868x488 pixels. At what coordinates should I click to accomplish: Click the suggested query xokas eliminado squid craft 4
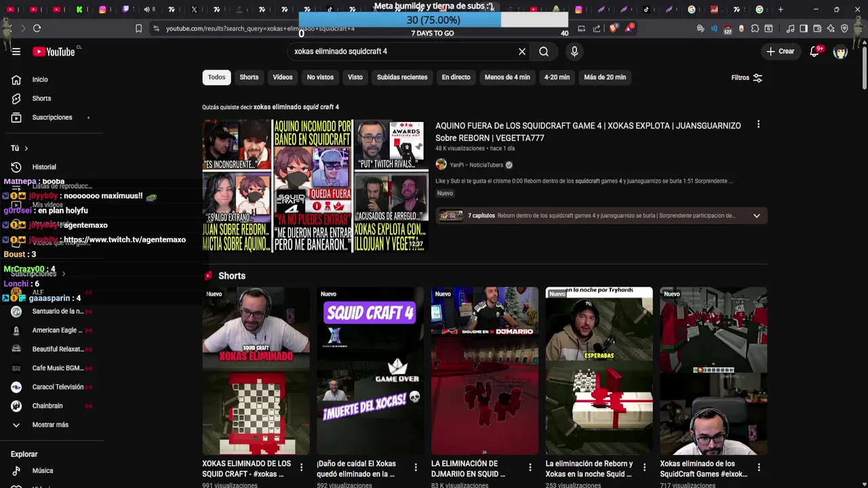(296, 107)
